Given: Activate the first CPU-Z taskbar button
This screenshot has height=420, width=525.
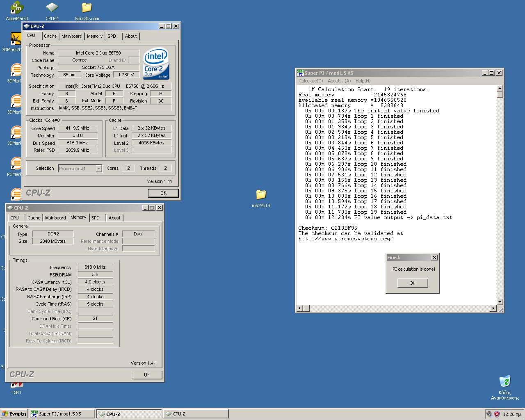Looking at the screenshot, I should (129, 414).
